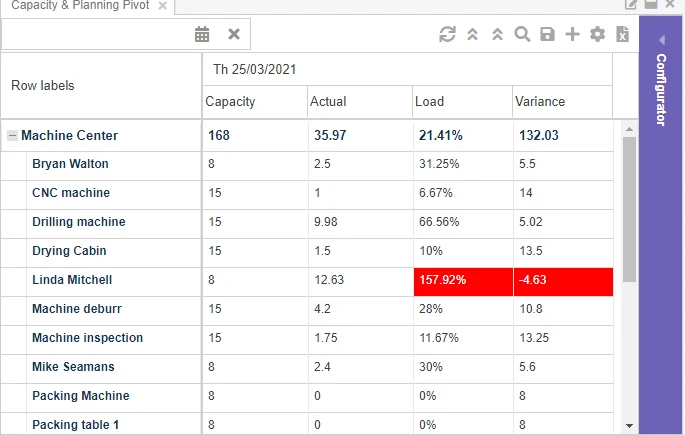
Task: Click the edit icon in window header
Action: click(631, 4)
